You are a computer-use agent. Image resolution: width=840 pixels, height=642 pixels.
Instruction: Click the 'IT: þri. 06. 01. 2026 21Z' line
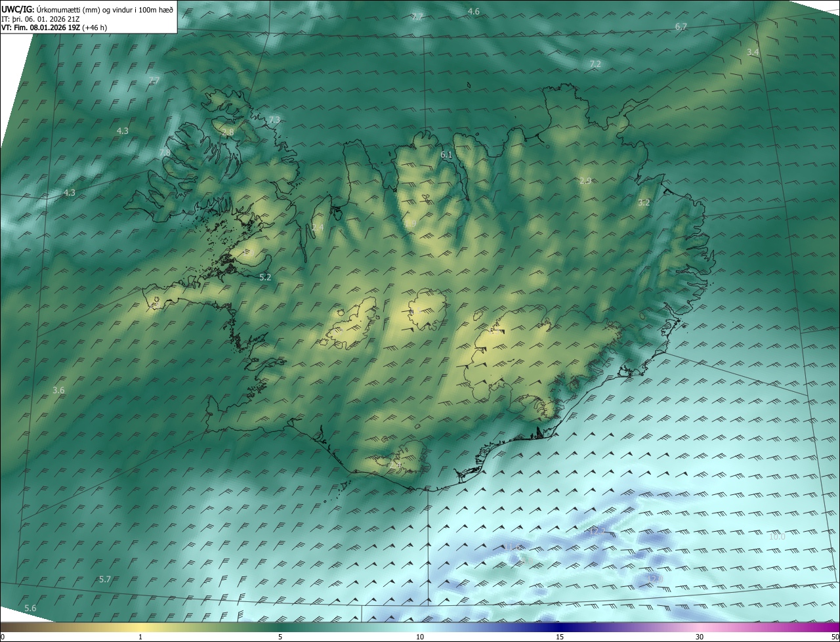click(x=41, y=18)
